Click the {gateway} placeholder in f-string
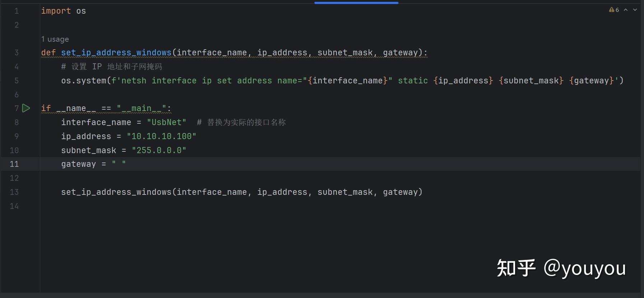The image size is (644, 298). click(x=592, y=81)
